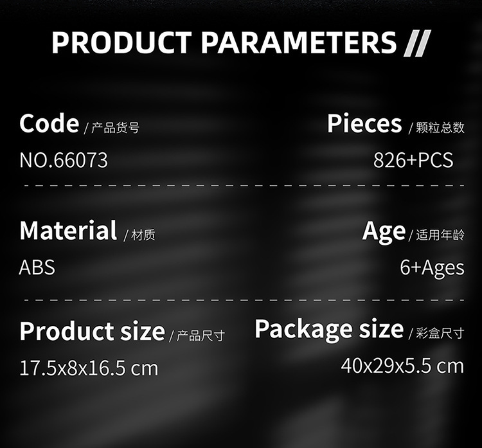Click the Package size label
Screen dimensions: 482x448
click(329, 329)
